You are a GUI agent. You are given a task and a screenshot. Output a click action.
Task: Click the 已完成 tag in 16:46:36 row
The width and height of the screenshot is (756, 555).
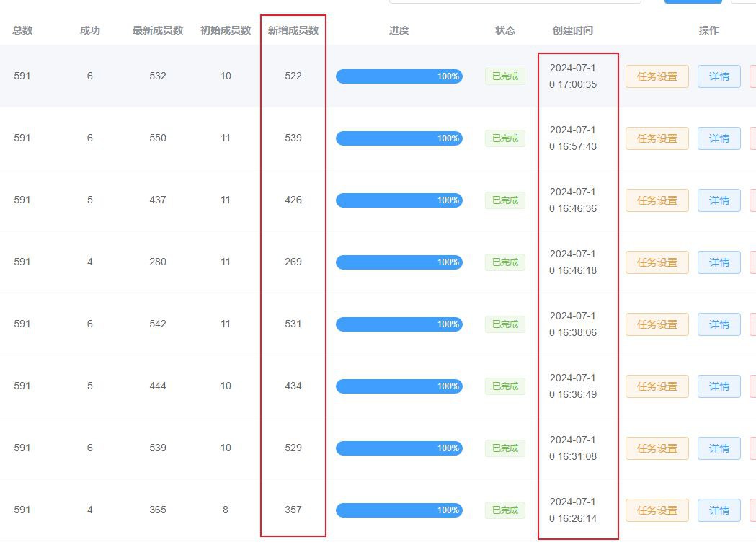(x=504, y=200)
